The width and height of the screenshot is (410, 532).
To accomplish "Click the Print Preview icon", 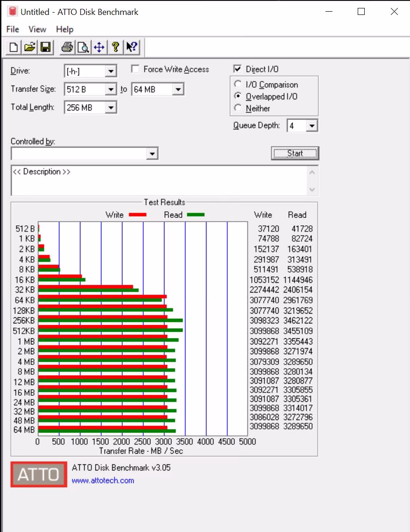I will pos(83,47).
